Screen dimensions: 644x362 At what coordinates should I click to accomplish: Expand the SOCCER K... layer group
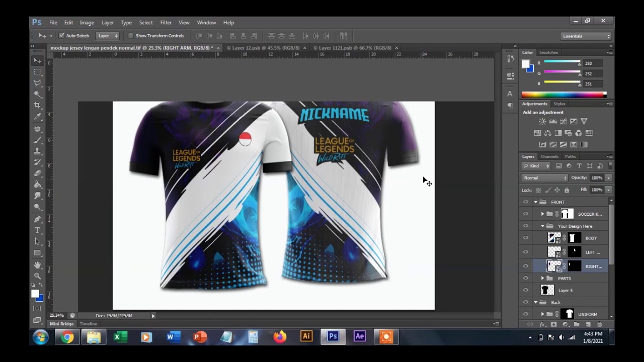[542, 214]
